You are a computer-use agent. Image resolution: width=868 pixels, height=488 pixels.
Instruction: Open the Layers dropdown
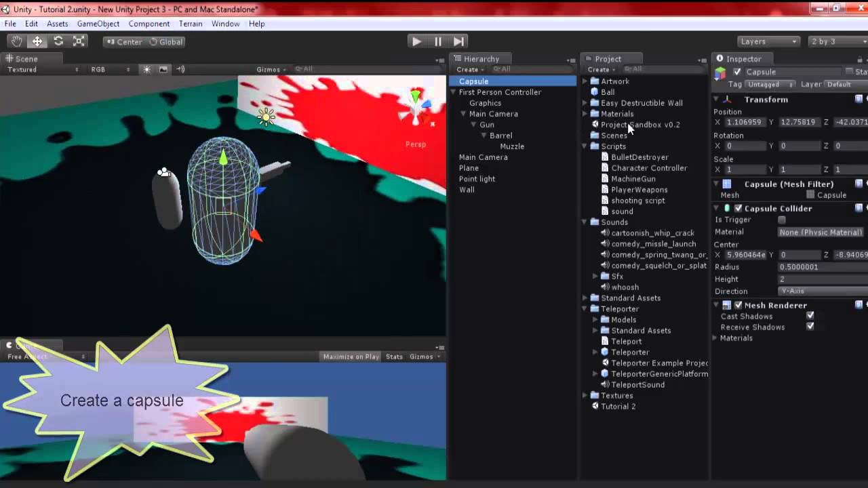coord(768,41)
